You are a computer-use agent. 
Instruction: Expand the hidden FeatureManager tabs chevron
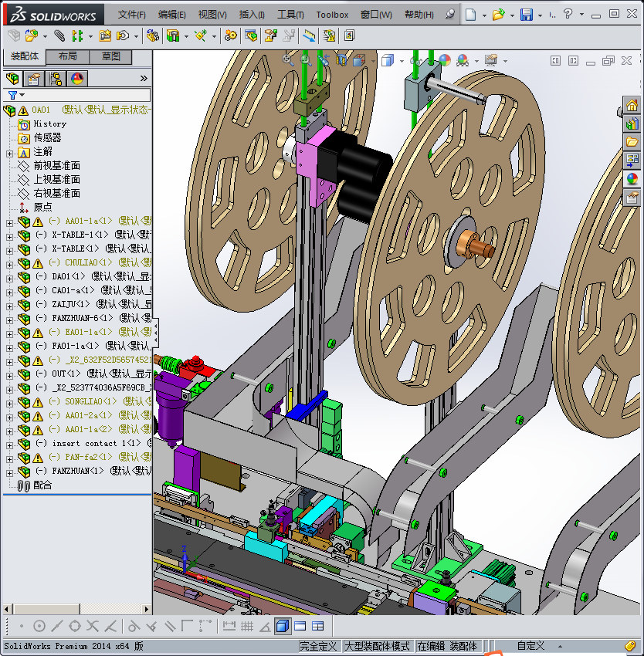[144, 79]
